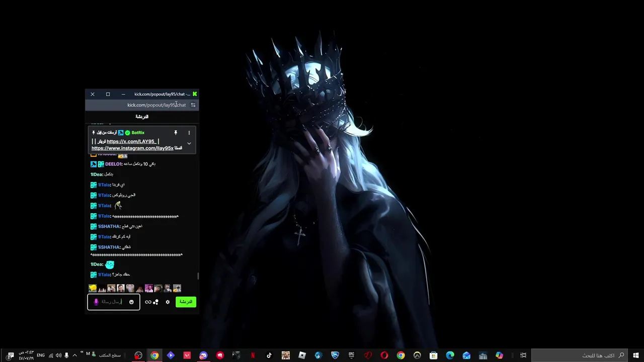This screenshot has height=362, width=644.
Task: Click the 1IDea username next to cyan emote
Action: [x=97, y=264]
